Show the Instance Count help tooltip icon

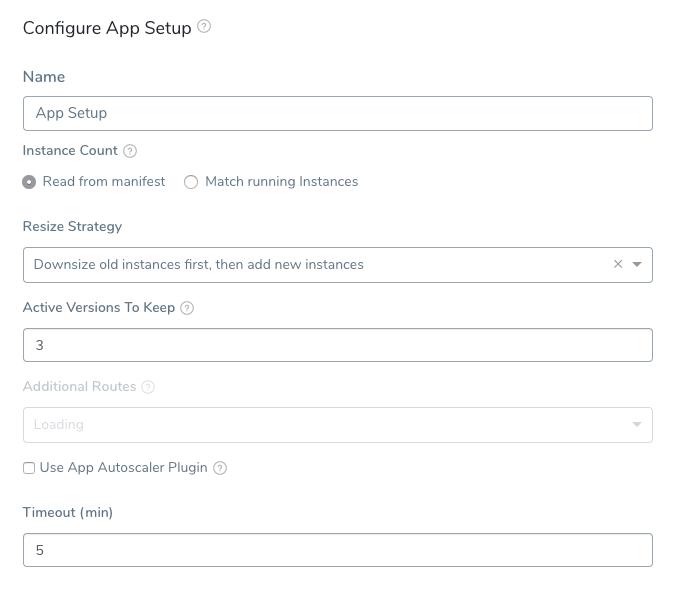coord(130,151)
